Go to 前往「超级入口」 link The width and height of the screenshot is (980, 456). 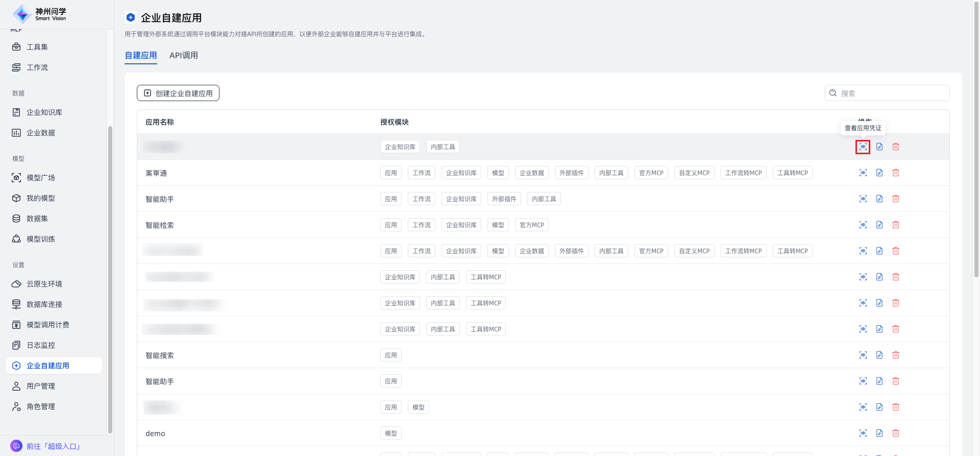(x=53, y=446)
